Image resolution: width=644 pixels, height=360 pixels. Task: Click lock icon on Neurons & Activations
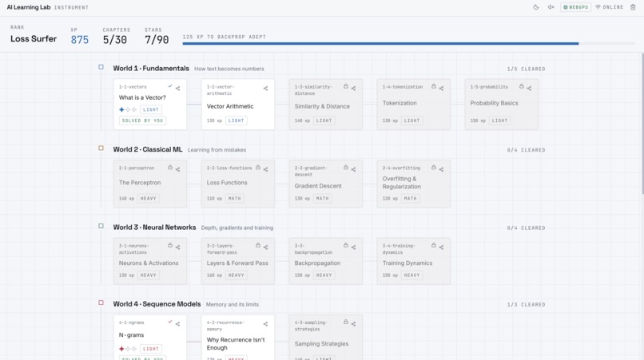(170, 245)
